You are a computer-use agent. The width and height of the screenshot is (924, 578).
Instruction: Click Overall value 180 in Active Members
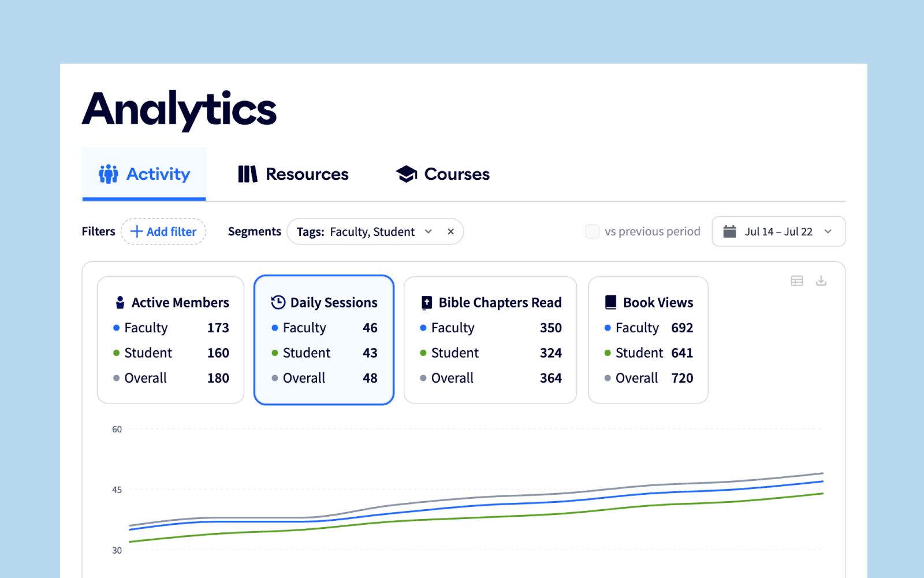pyautogui.click(x=218, y=378)
